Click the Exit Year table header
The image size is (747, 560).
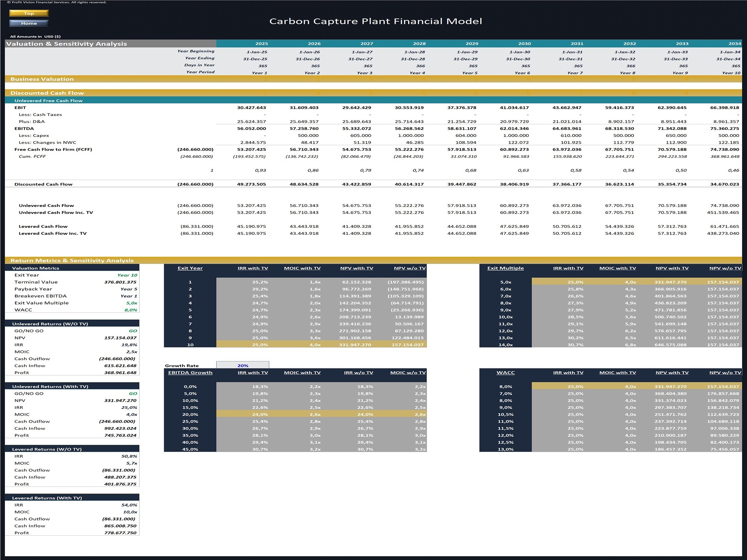tap(190, 268)
